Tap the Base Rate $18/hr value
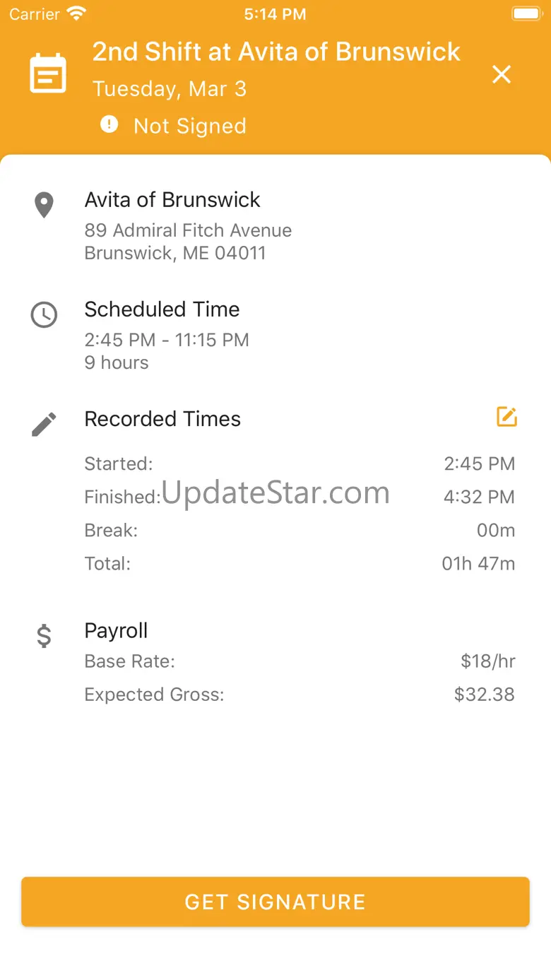 click(x=487, y=661)
